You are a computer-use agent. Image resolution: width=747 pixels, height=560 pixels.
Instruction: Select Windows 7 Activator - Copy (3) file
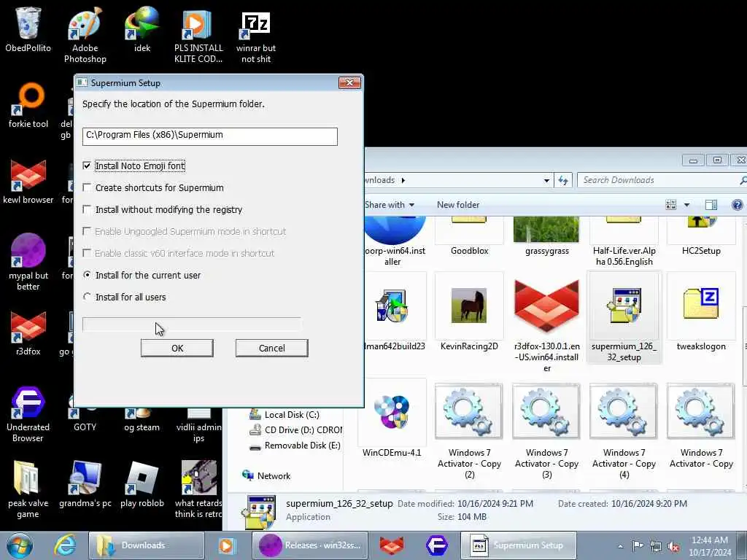click(546, 431)
